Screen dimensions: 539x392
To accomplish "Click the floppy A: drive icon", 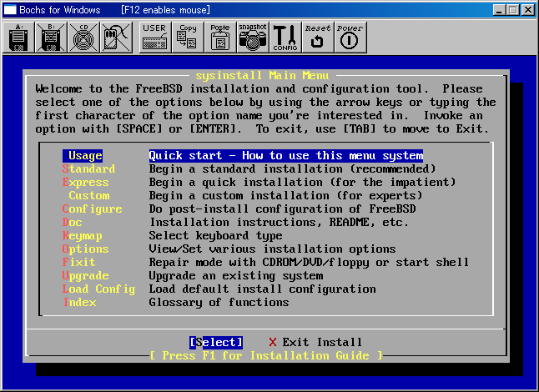I will tap(18, 38).
